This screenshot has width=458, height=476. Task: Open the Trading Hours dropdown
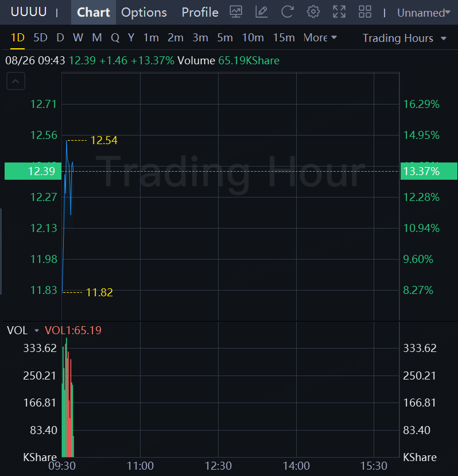404,38
